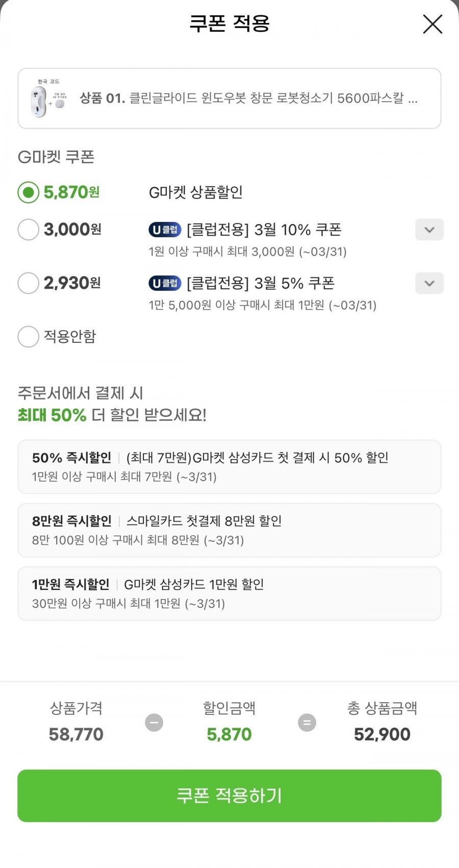Image resolution: width=459 pixels, height=868 pixels.
Task: Choose the 적용안함 radio option
Action: (x=29, y=337)
